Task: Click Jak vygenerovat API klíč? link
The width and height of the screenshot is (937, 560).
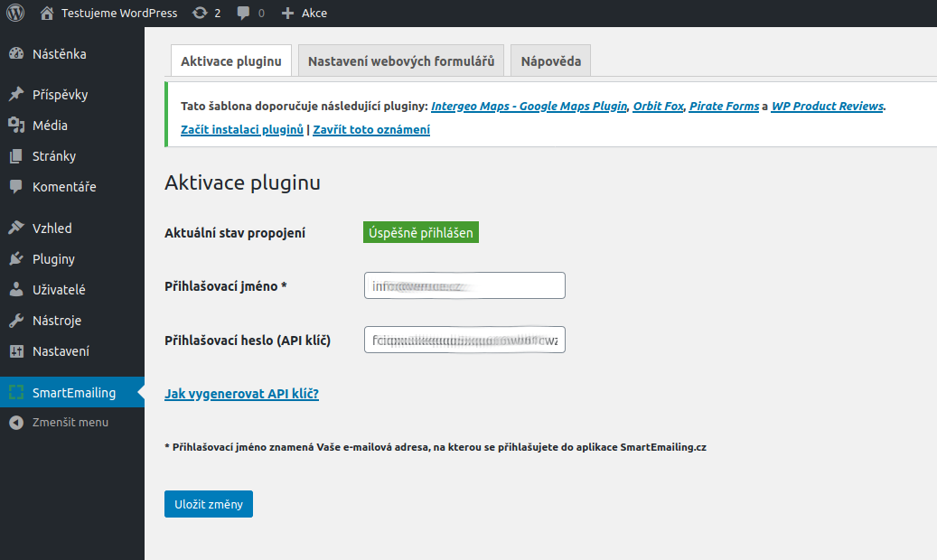Action: pos(241,394)
